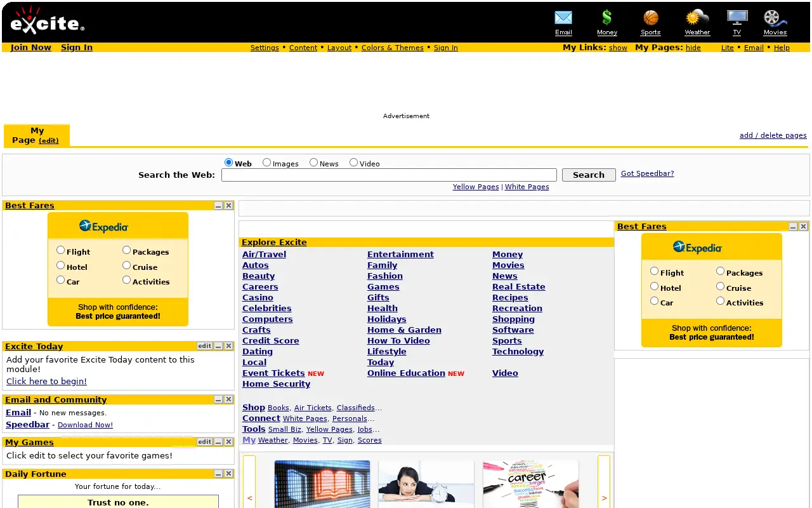
Task: Minimize the My Games module
Action: (218, 442)
